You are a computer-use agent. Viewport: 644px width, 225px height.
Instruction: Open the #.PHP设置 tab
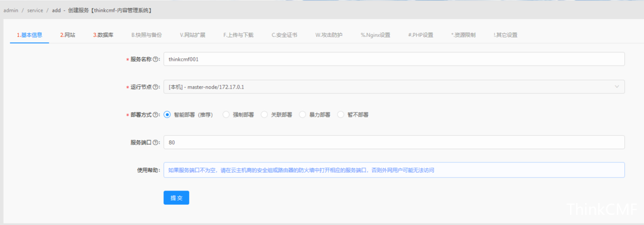click(420, 35)
